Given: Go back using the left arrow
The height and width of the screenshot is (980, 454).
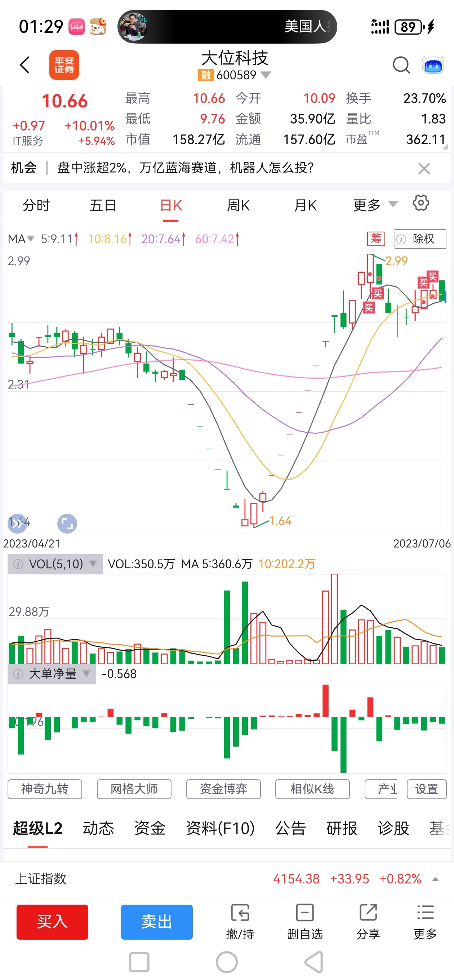Looking at the screenshot, I should (25, 65).
